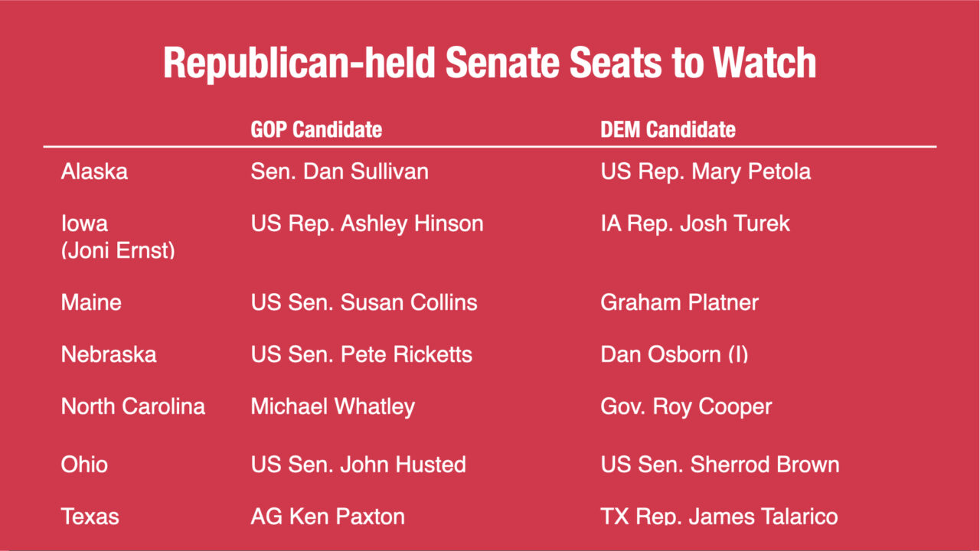
Task: Click the Iowa state label
Action: click(84, 224)
